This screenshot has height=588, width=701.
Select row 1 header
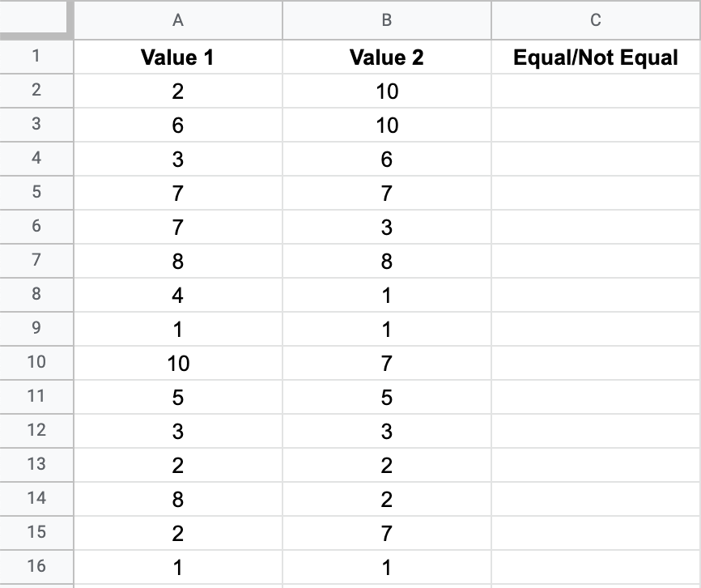tap(36, 58)
